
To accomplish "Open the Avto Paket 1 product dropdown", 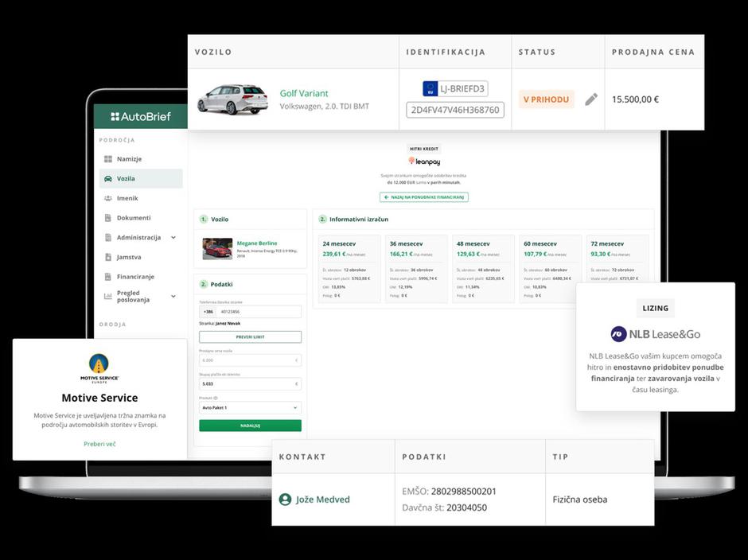I will (x=250, y=407).
